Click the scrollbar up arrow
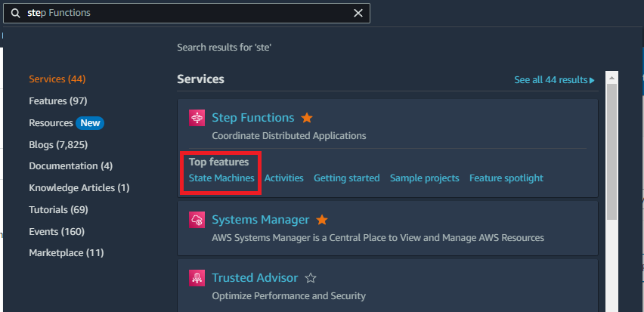 (612, 78)
